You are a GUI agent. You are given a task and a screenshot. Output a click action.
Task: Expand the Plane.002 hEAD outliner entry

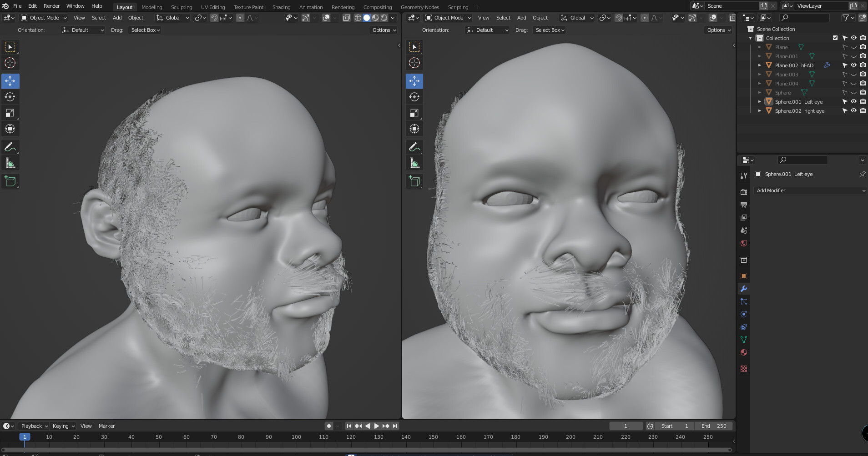tap(760, 65)
